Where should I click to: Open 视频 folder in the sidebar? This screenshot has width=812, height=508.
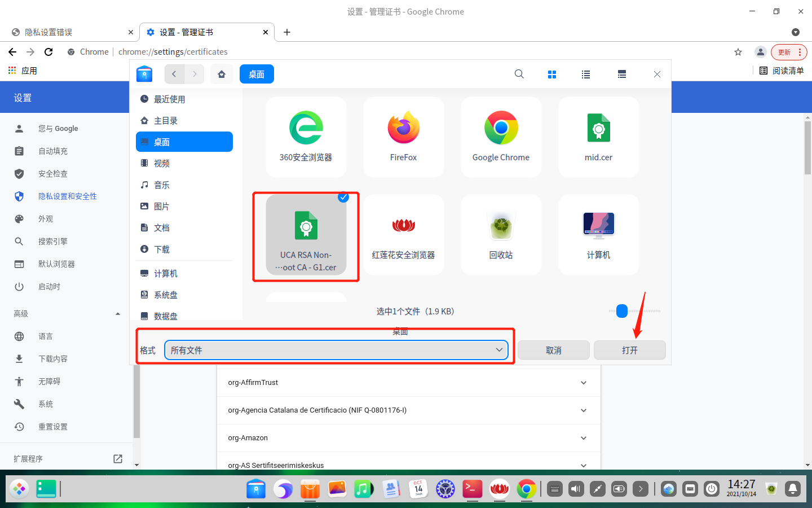click(184, 163)
